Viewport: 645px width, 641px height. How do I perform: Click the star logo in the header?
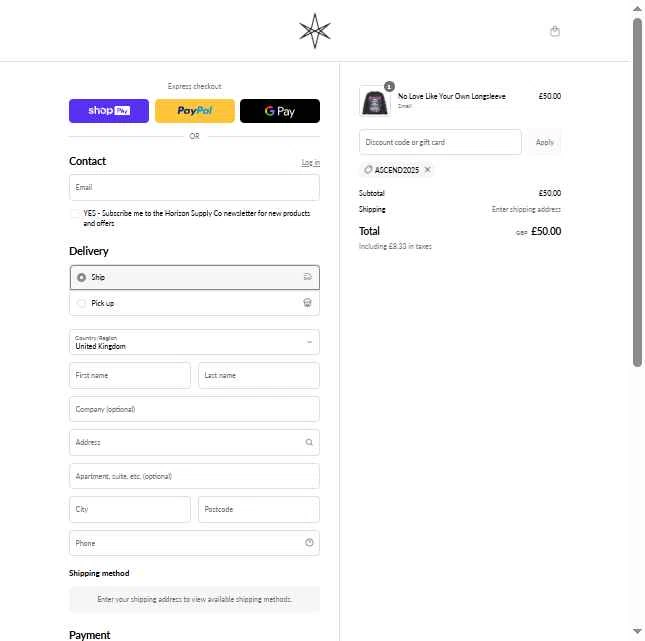(315, 31)
